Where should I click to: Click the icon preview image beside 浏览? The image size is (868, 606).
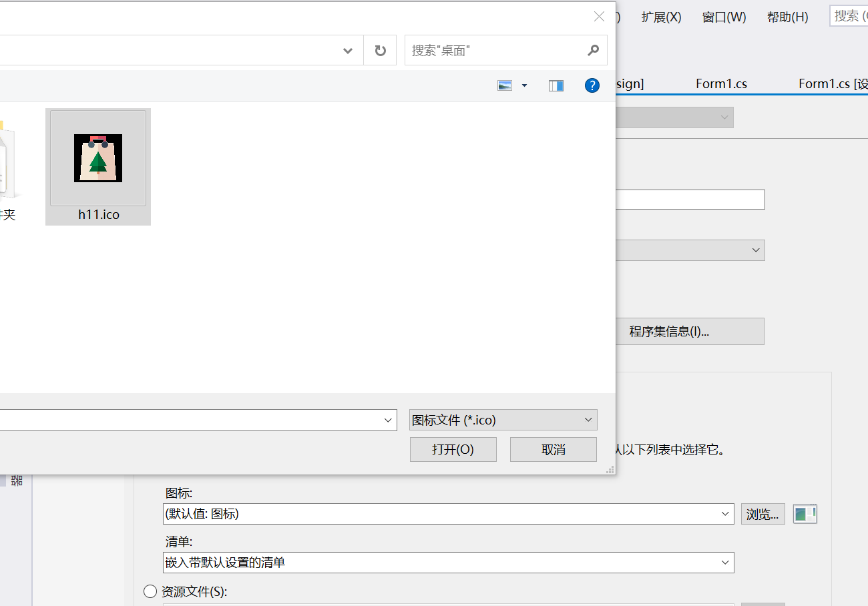point(805,514)
